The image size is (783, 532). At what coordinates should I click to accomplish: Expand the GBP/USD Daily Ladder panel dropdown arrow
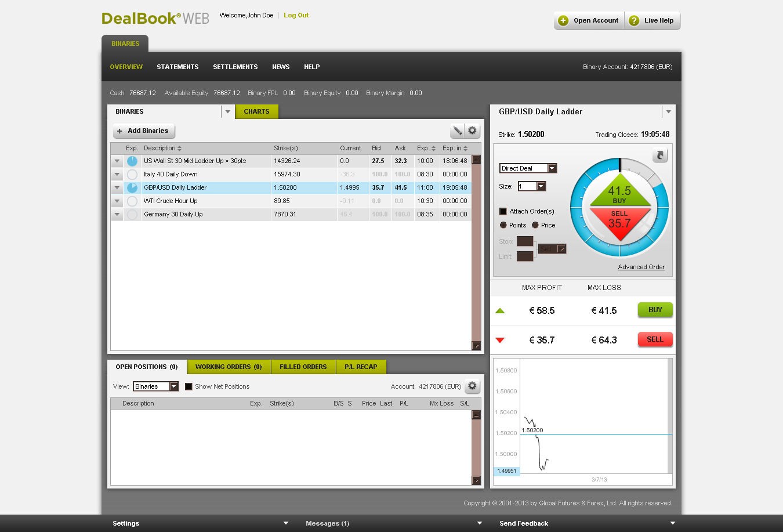668,111
